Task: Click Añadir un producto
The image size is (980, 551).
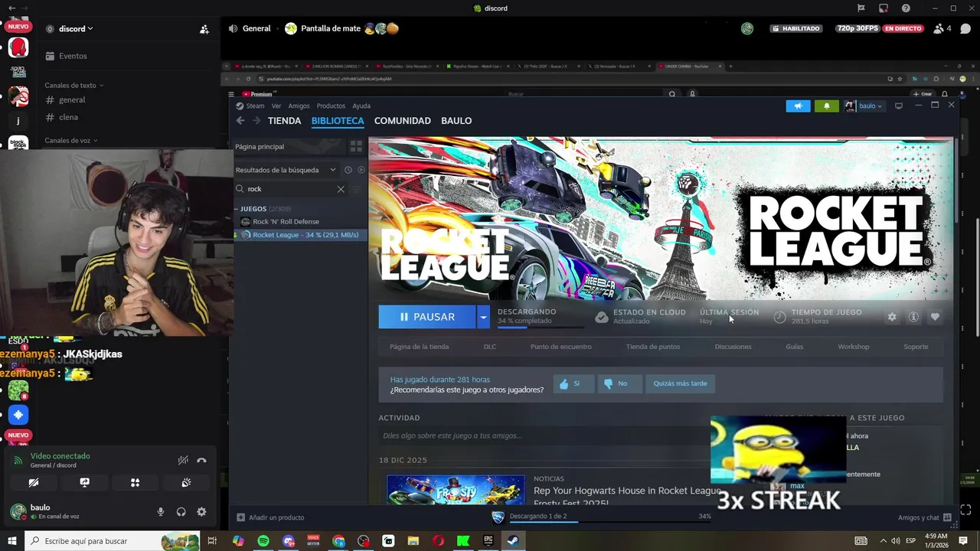Action: coord(270,517)
